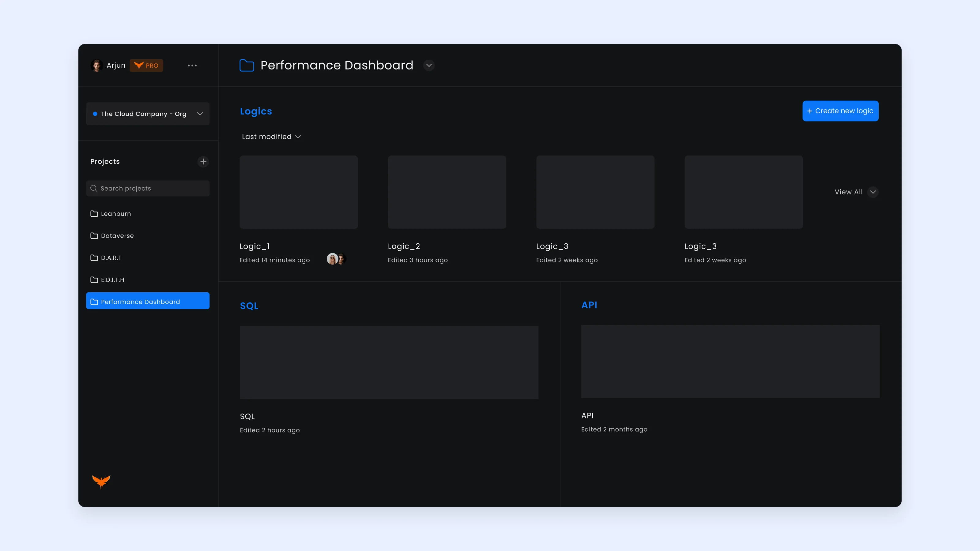The height and width of the screenshot is (551, 980).
Task: Click the Arjun username
Action: [x=116, y=66]
